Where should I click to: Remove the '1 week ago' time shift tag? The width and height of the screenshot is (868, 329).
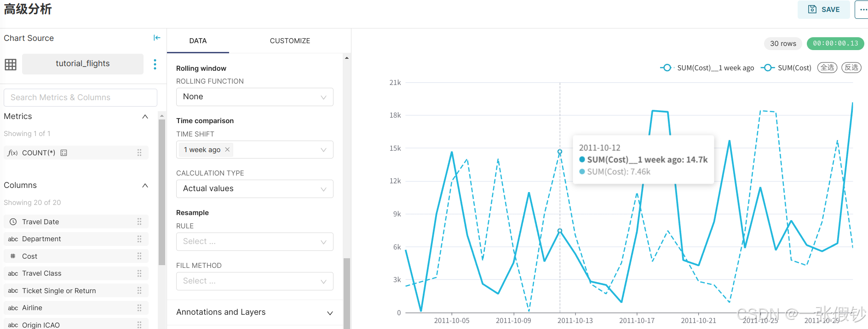227,149
